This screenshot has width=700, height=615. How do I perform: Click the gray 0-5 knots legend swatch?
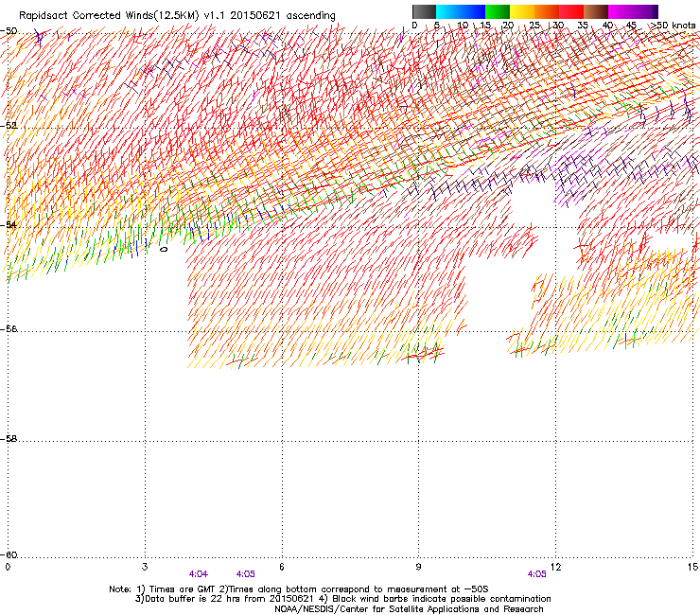click(x=424, y=11)
